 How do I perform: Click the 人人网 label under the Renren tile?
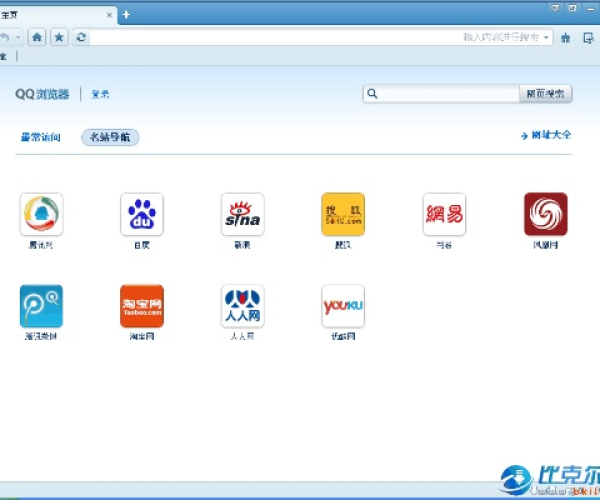coord(242,336)
